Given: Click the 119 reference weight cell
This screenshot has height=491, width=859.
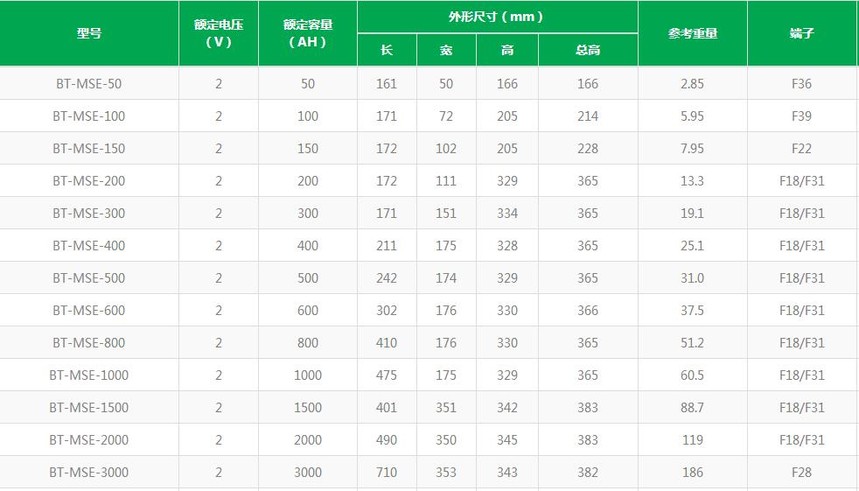Looking at the screenshot, I should 692,439.
